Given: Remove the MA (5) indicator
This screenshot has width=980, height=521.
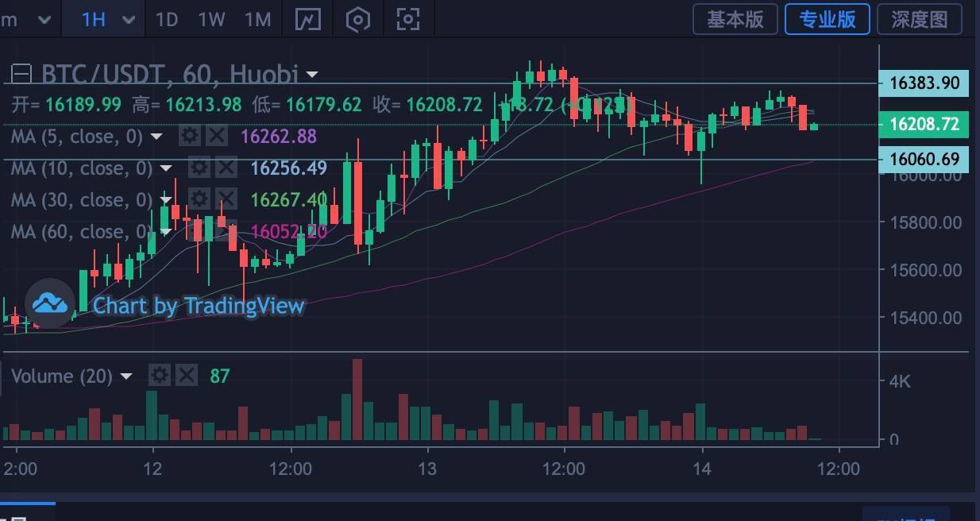Looking at the screenshot, I should (217, 136).
